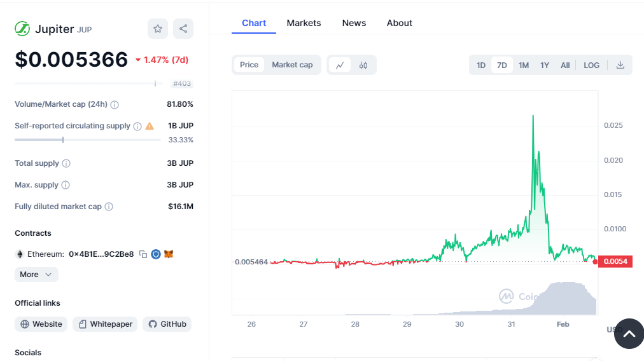Enable LOG scale on chart
This screenshot has width=644, height=361.
point(591,65)
